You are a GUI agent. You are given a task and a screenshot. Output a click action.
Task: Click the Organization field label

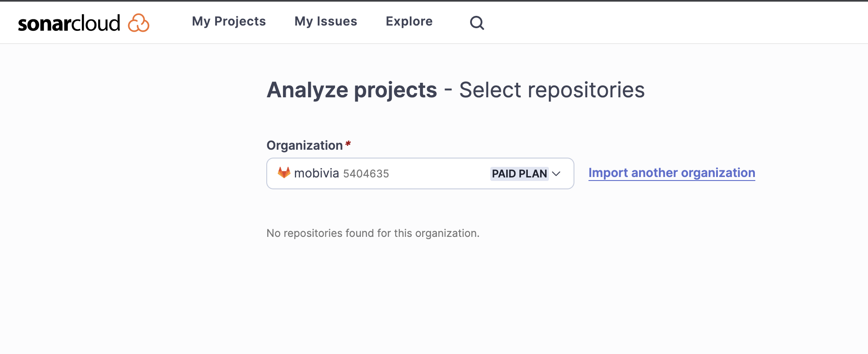[305, 145]
